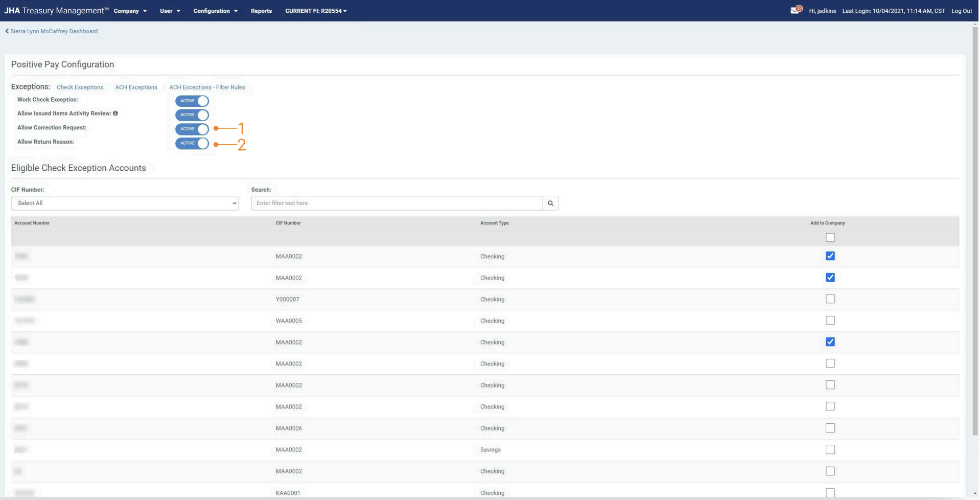The width and height of the screenshot is (980, 500).
Task: Check Add to Company for Y000007 account
Action: click(830, 299)
